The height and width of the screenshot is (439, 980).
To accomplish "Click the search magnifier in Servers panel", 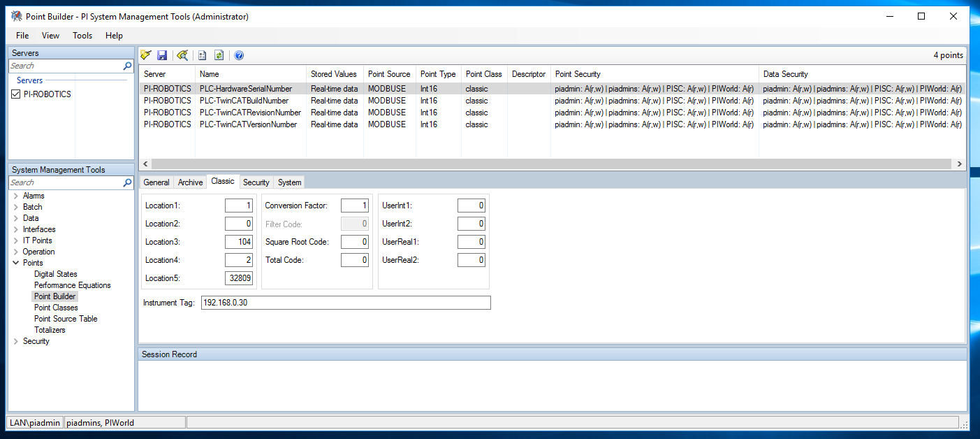I will pyautogui.click(x=127, y=66).
